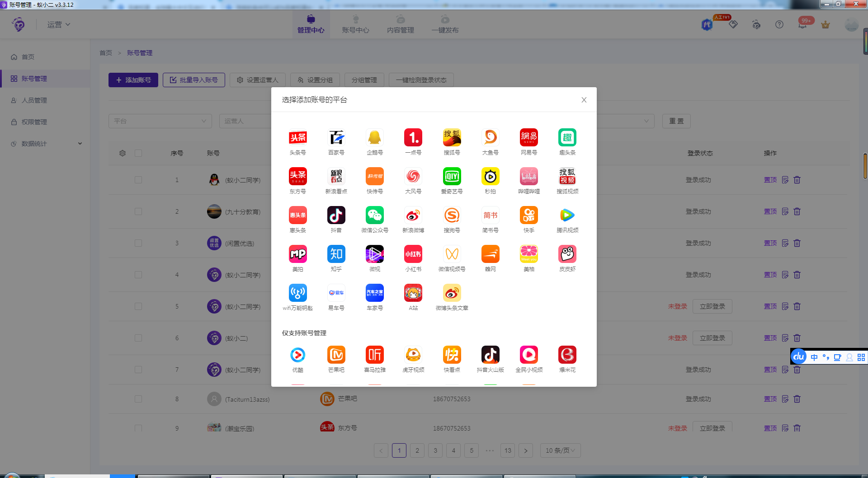Click the 批量导入账号 button
Screen dimensions: 868x478
coord(194,80)
